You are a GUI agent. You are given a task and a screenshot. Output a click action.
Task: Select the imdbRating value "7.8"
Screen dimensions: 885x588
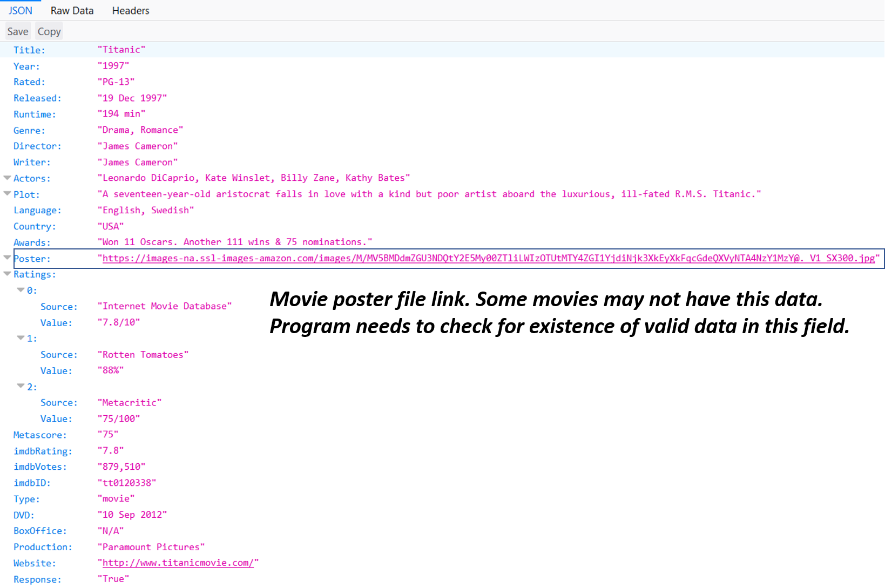(x=111, y=450)
